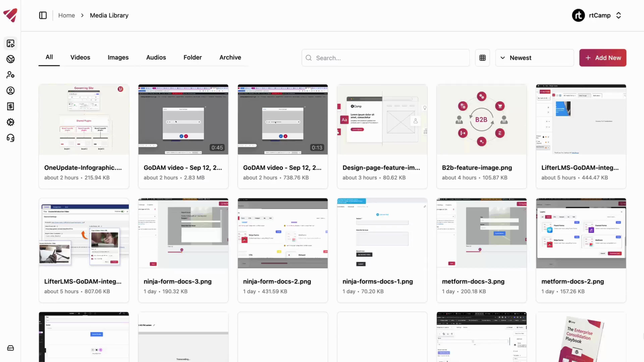This screenshot has width=644, height=362.
Task: Switch to the Videos tab
Action: 80,57
